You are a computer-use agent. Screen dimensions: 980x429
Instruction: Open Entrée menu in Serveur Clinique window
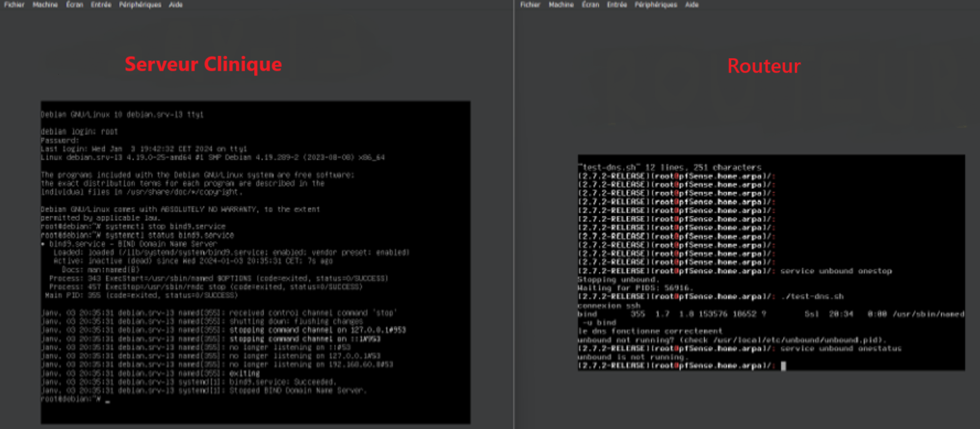tap(101, 5)
